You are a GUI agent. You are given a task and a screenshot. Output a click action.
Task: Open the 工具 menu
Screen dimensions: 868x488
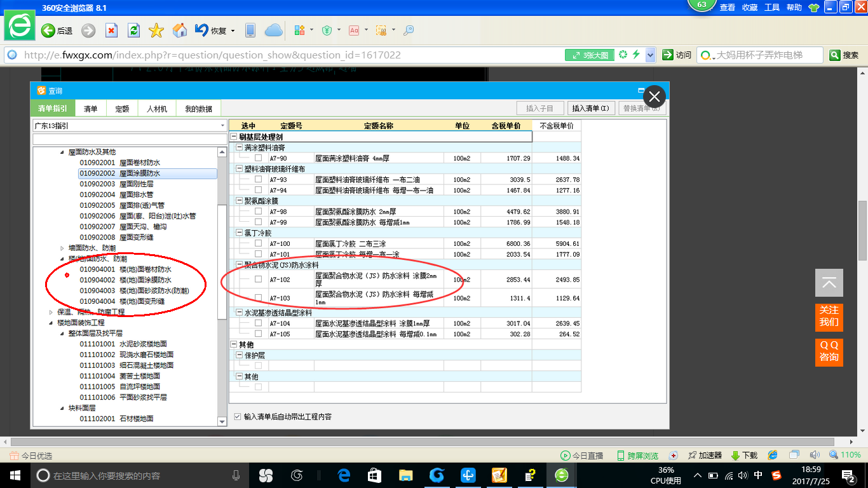pyautogui.click(x=772, y=8)
